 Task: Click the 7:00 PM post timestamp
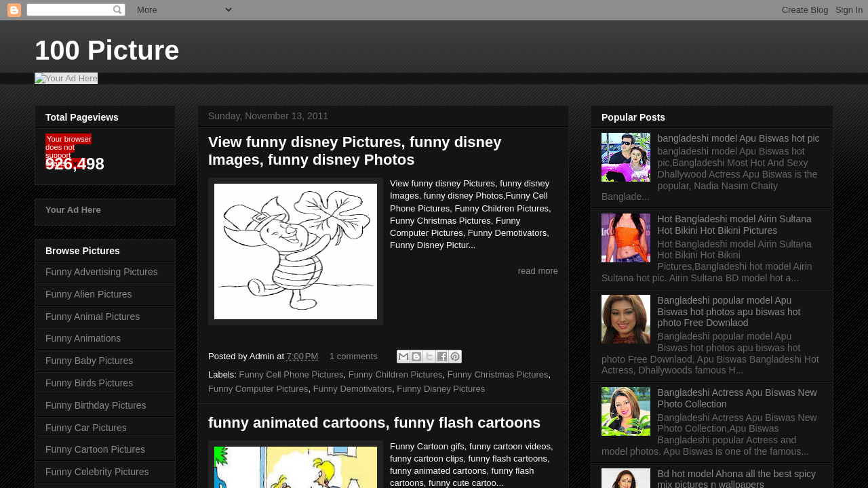(302, 357)
